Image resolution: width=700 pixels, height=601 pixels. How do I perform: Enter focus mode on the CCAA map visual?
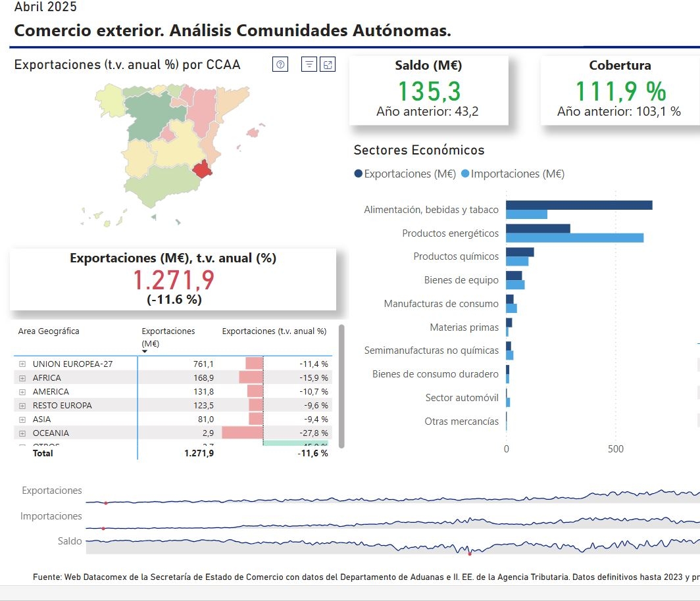click(x=329, y=64)
